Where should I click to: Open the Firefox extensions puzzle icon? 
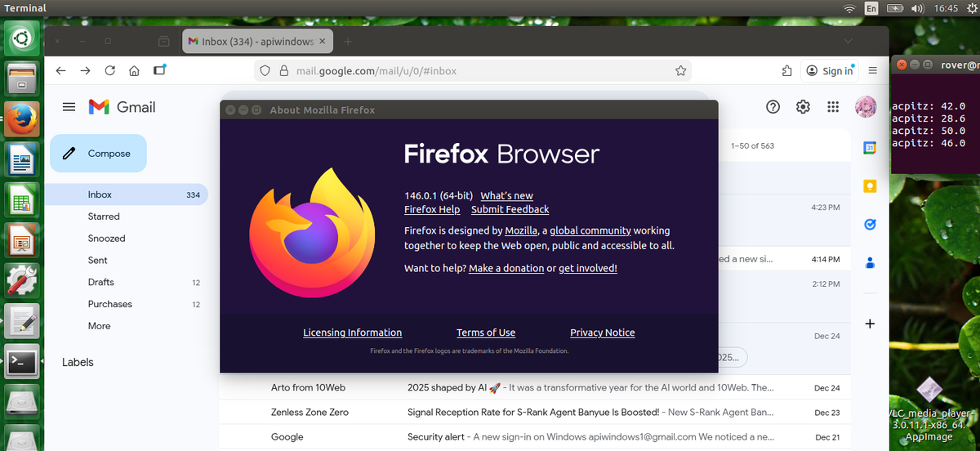[786, 71]
